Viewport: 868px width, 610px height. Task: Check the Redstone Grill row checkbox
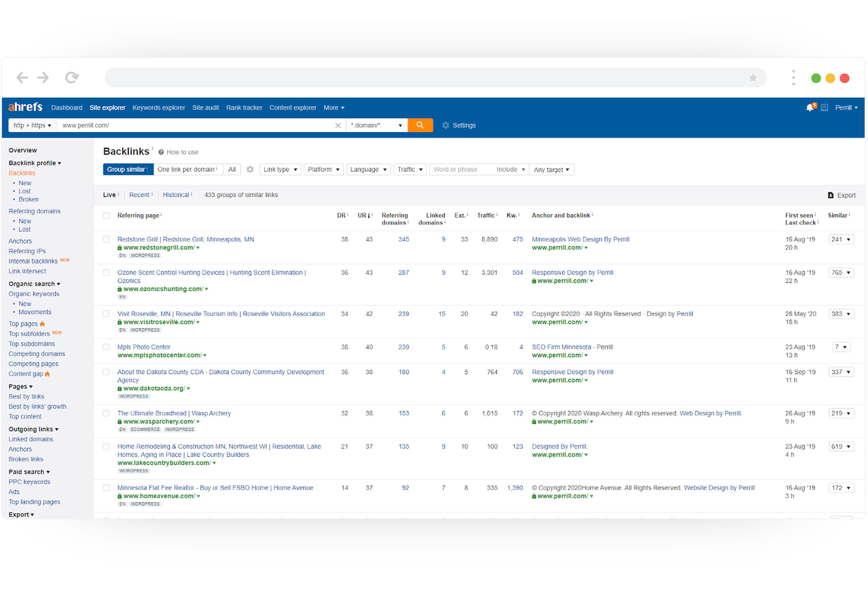pyautogui.click(x=106, y=239)
